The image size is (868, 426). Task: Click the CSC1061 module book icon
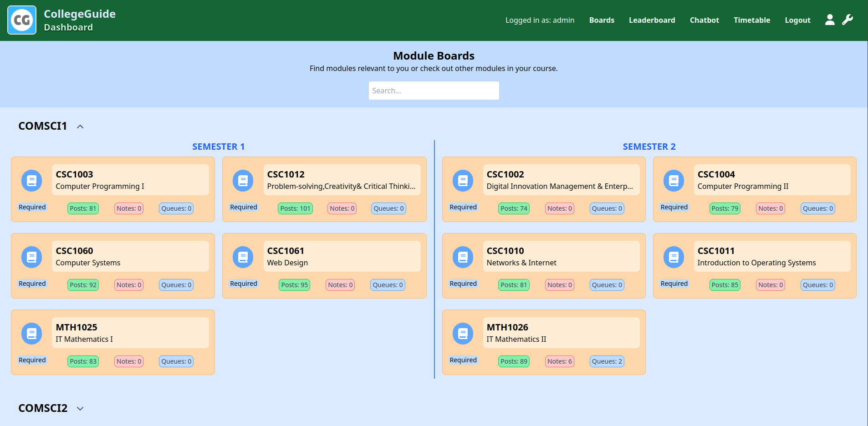(x=243, y=257)
